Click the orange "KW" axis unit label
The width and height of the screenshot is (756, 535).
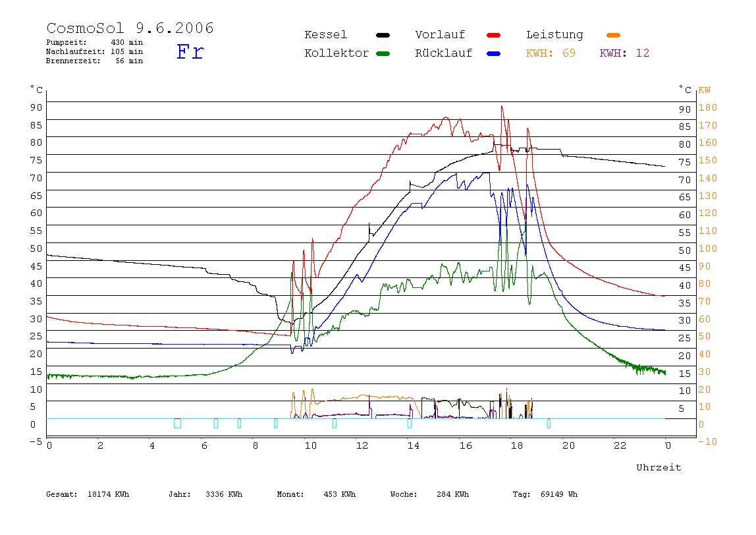(x=705, y=90)
